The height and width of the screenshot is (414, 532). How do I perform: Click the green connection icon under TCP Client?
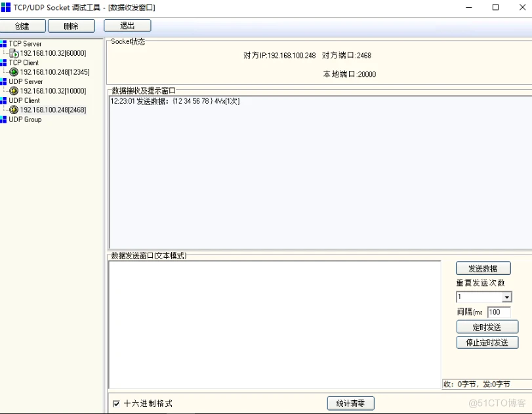point(15,72)
